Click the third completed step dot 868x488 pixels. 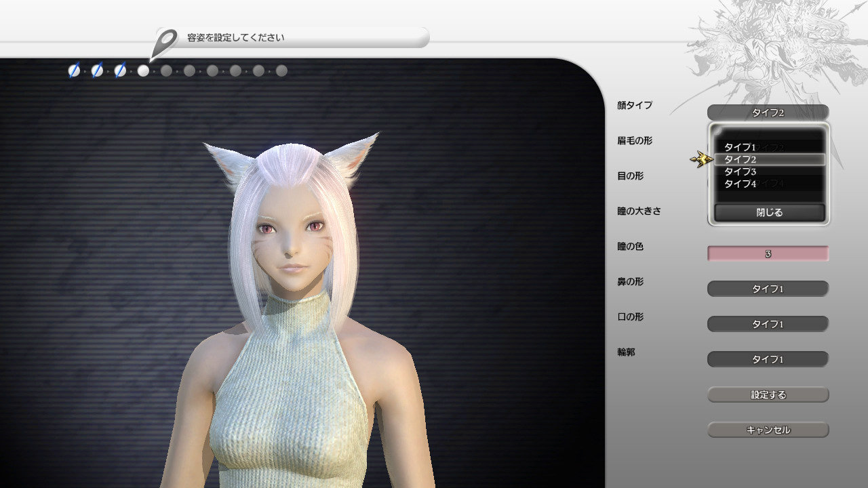(120, 70)
